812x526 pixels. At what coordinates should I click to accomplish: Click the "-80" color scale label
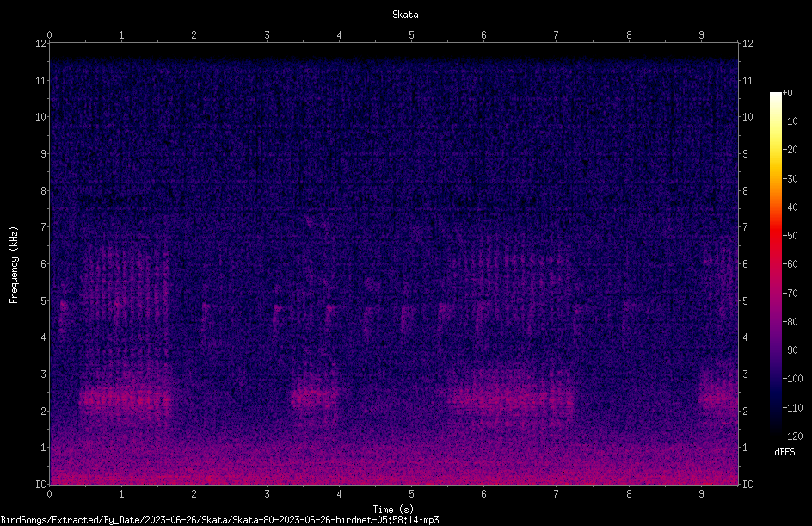[x=790, y=322]
